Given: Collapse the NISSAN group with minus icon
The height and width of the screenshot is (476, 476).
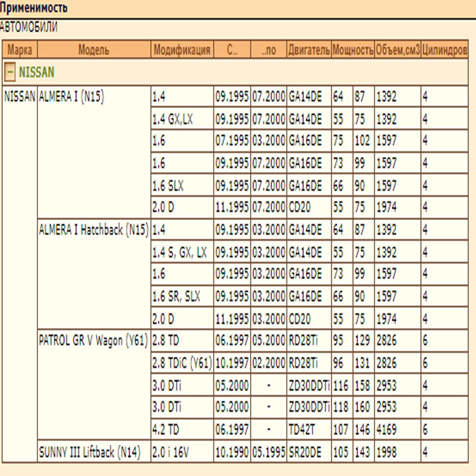Looking at the screenshot, I should pyautogui.click(x=10, y=72).
